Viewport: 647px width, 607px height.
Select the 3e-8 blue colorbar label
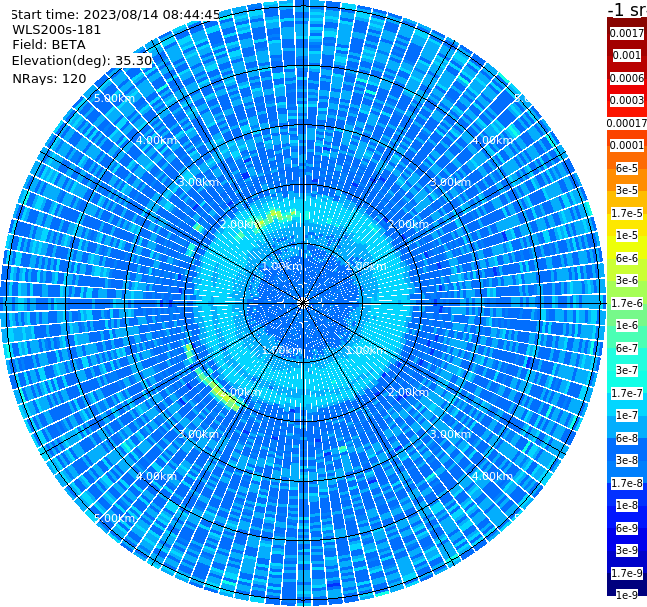pyautogui.click(x=626, y=461)
